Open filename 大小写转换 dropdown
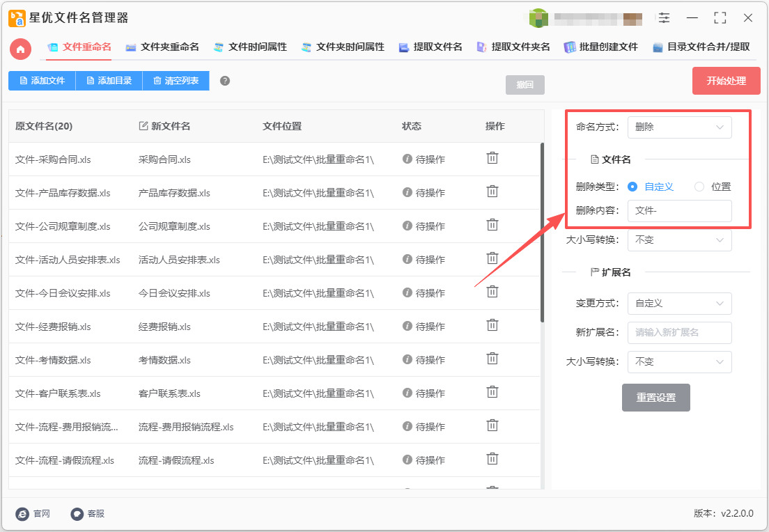 680,240
